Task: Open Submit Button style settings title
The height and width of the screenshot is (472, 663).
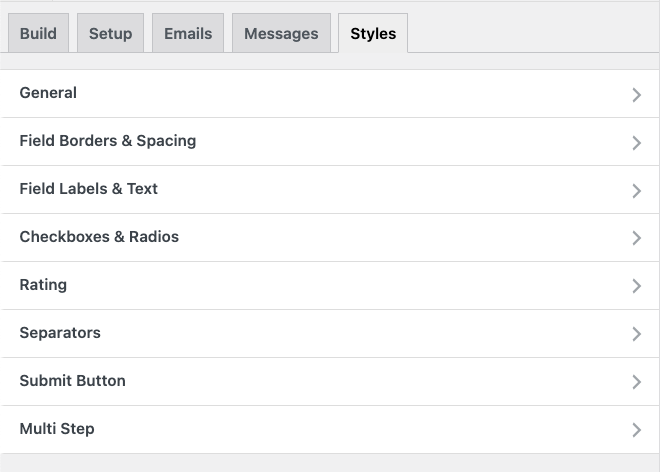Action: click(x=72, y=381)
